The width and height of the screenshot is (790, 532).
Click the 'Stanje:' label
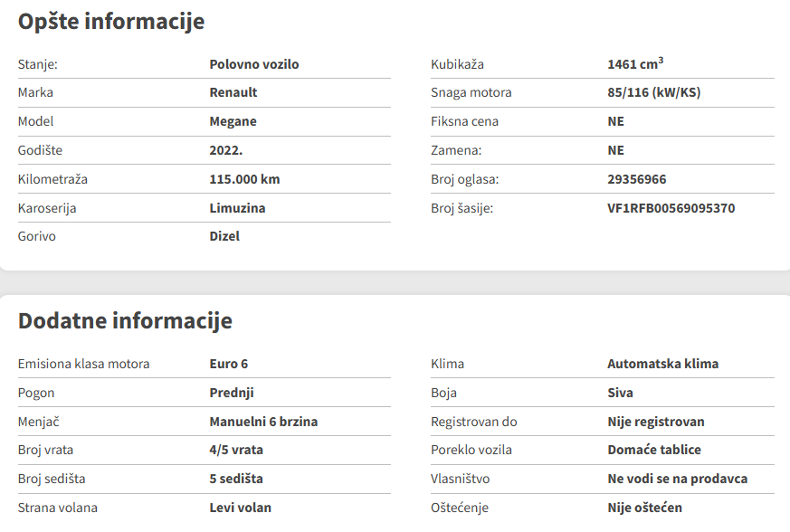(x=38, y=64)
